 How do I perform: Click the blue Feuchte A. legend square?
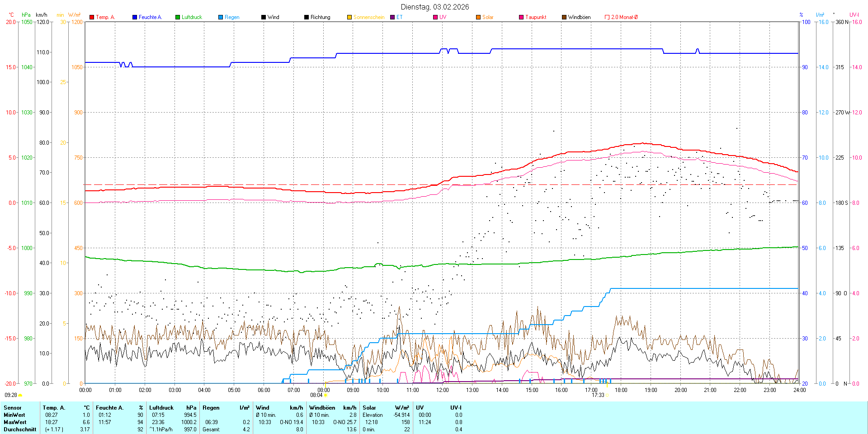(135, 17)
